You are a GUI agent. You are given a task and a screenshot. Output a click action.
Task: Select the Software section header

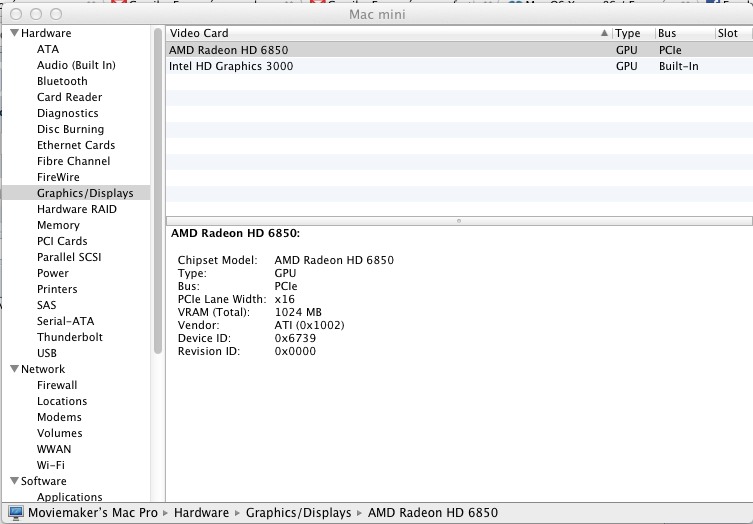(x=44, y=481)
